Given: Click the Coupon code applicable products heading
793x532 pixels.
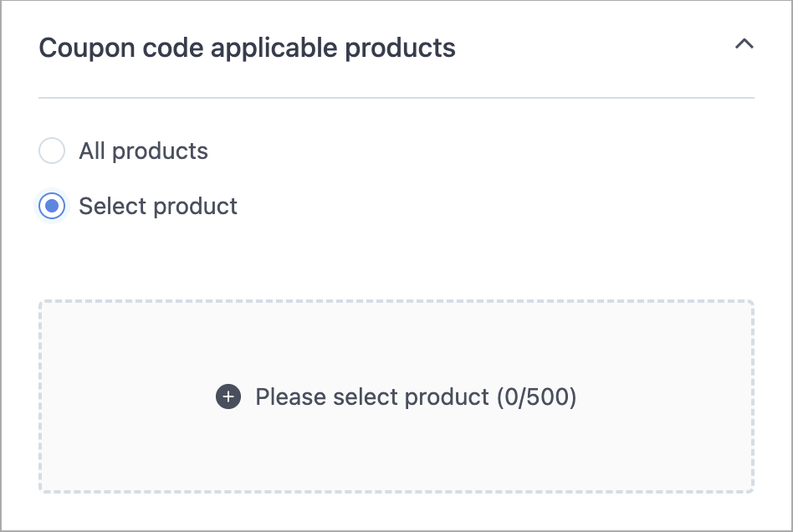Looking at the screenshot, I should pyautogui.click(x=248, y=48).
